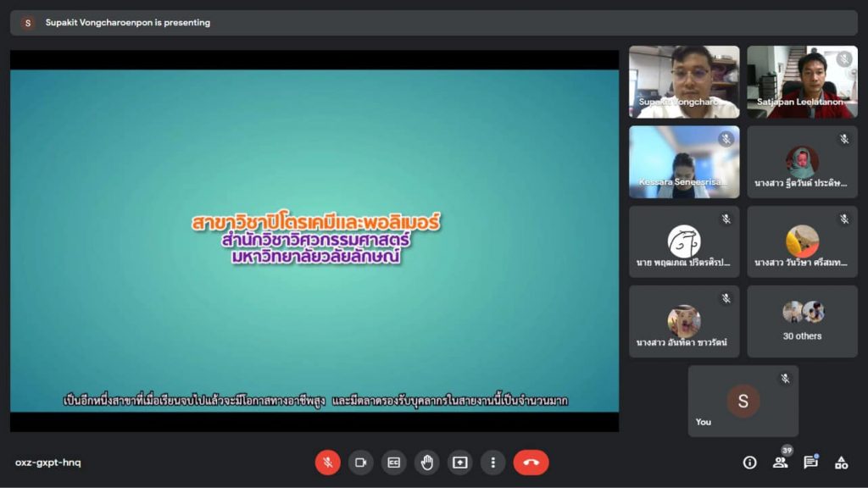Click the Present now screen-share icon
Image resolution: width=868 pixels, height=488 pixels.
(459, 462)
